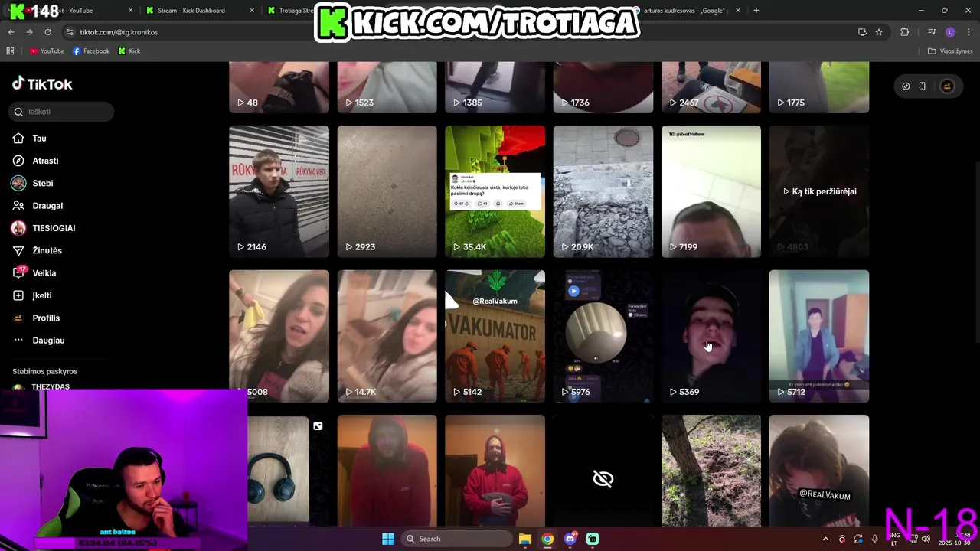The height and width of the screenshot is (551, 980).
Task: Expand the system tray hidden icons chevron
Action: coord(825,539)
